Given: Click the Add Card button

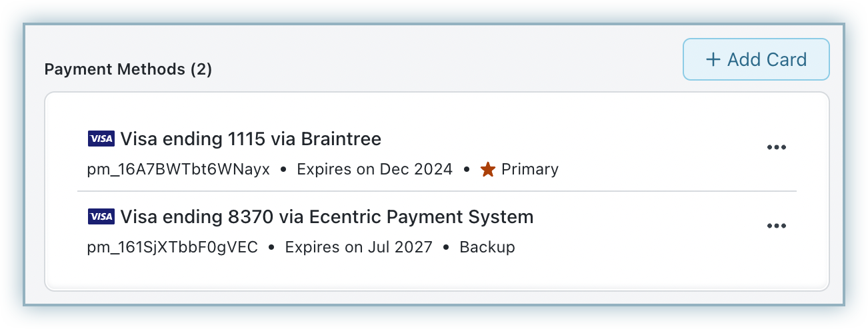Looking at the screenshot, I should tap(755, 59).
